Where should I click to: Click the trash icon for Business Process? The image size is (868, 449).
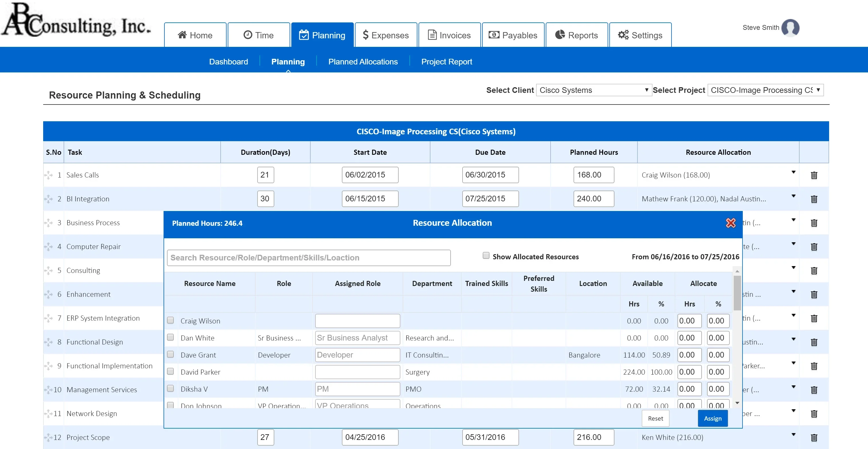tap(814, 223)
